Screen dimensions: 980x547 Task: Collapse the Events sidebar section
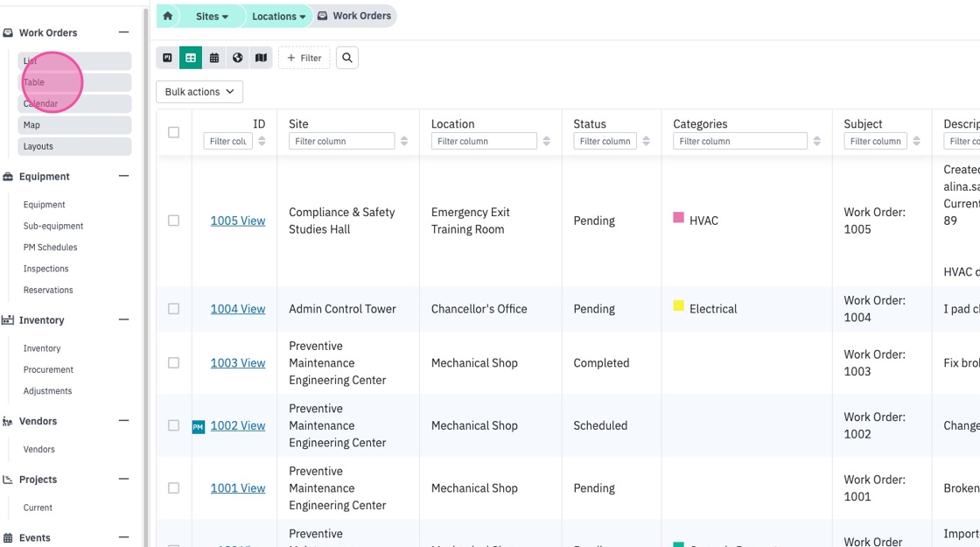[123, 537]
